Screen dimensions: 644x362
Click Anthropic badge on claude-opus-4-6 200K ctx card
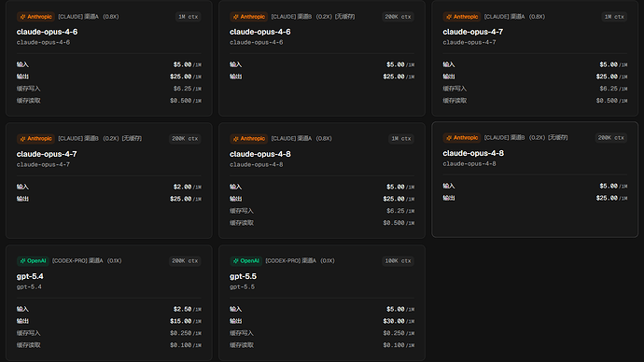pos(248,17)
